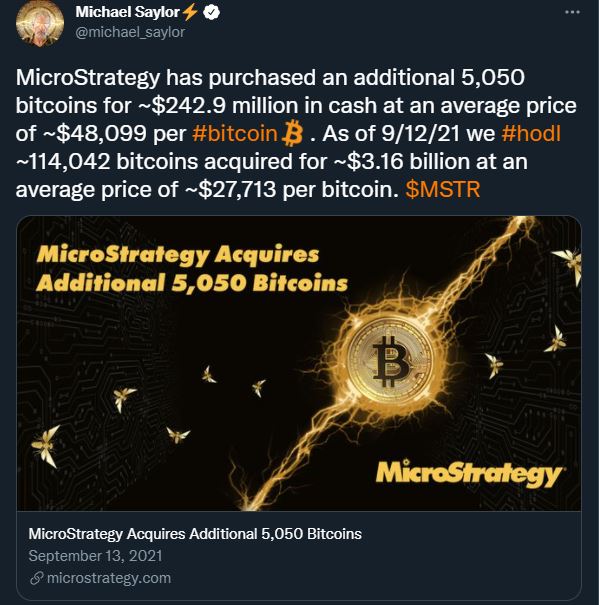The image size is (599, 605).
Task: Click the gold Bitcoin coin in the image
Action: click(x=390, y=362)
